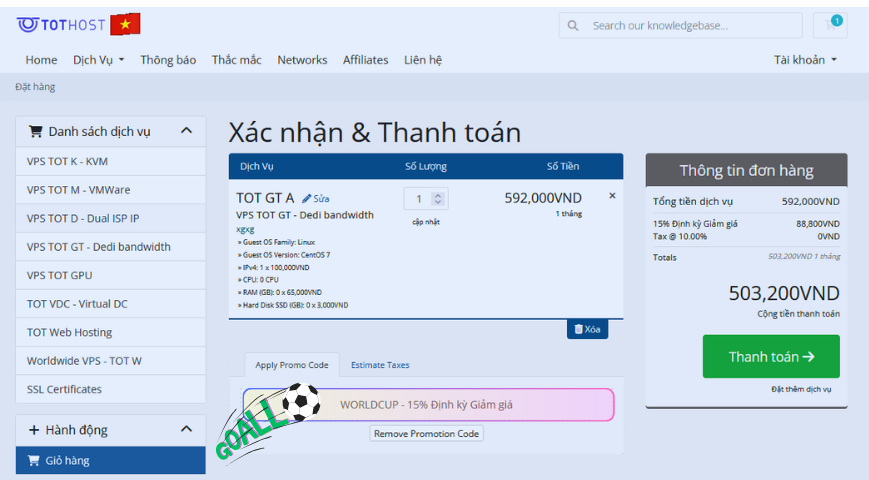Viewport: 869px width, 480px height.
Task: Open the Tài khoản account dropdown
Action: coord(805,60)
